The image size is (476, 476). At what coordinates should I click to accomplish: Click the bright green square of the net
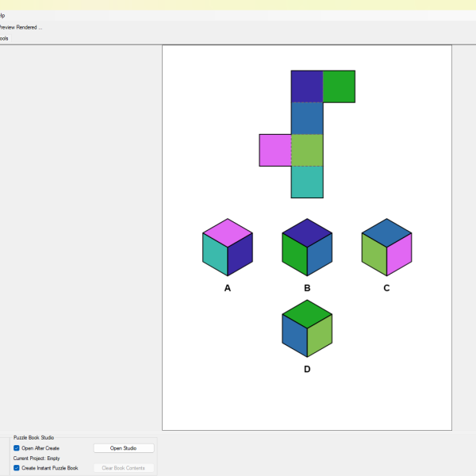point(339,86)
